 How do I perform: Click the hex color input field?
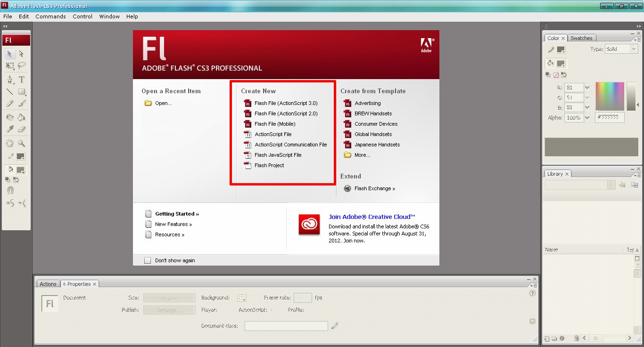pyautogui.click(x=610, y=116)
